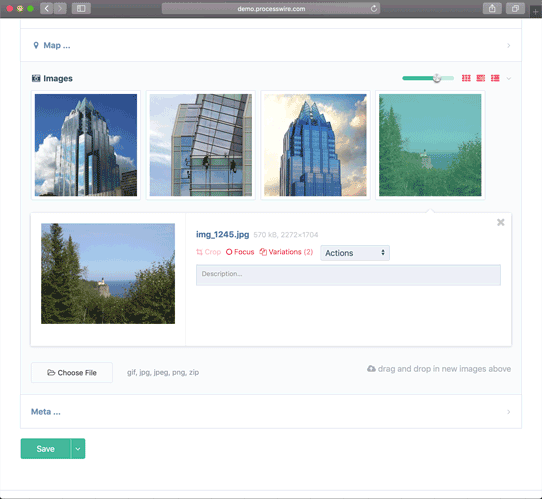Screen dimensions: 542x499
Task: Select the blue tower thumbnail
Action: (315, 145)
